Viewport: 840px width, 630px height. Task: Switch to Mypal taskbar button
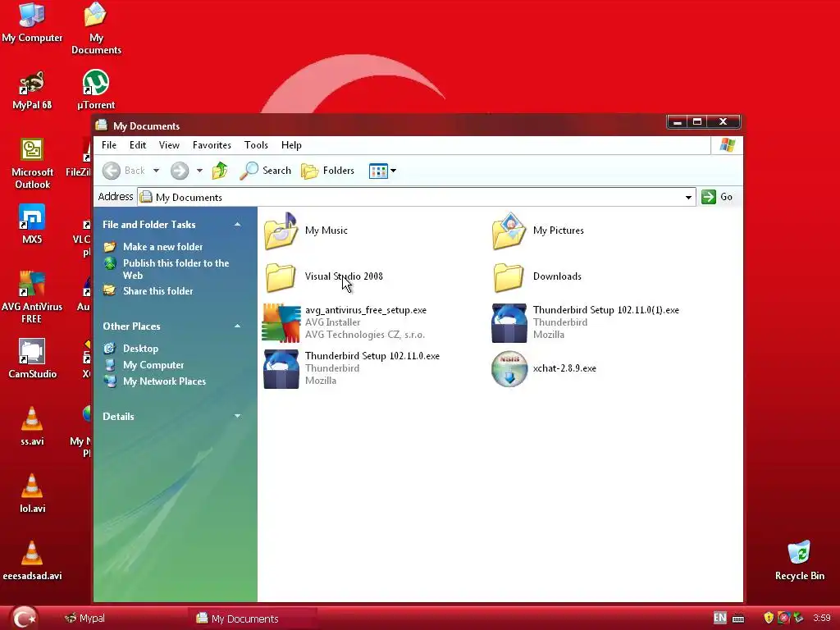[84, 619]
